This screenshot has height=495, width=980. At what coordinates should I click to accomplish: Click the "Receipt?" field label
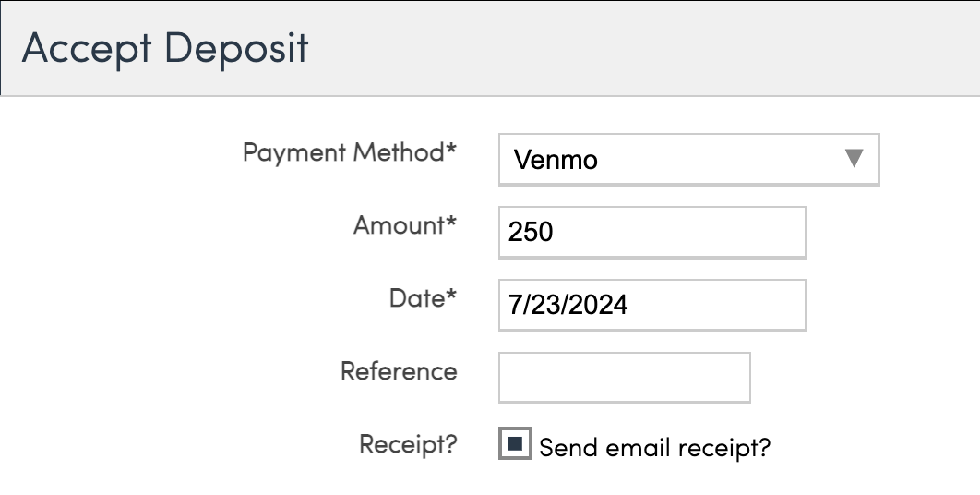408,444
